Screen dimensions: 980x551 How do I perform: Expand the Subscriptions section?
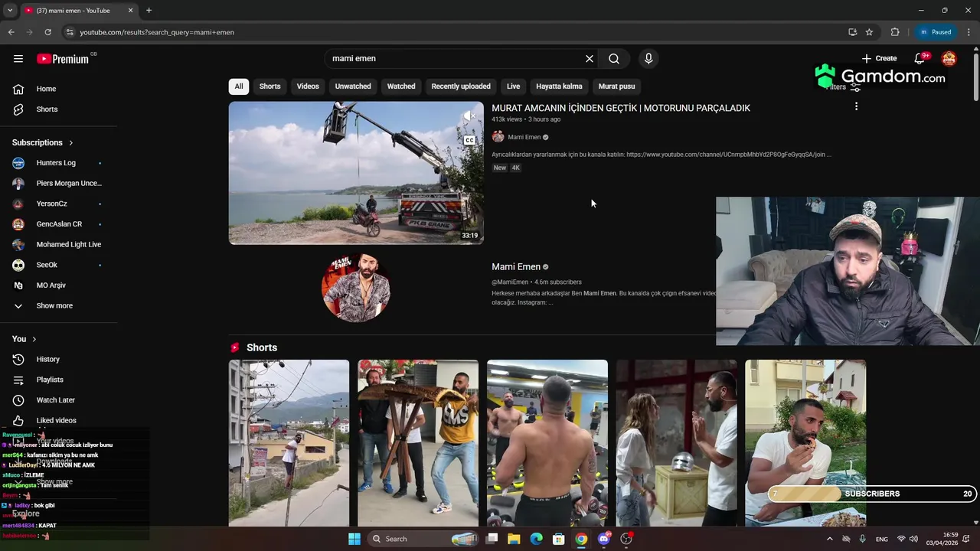click(43, 142)
